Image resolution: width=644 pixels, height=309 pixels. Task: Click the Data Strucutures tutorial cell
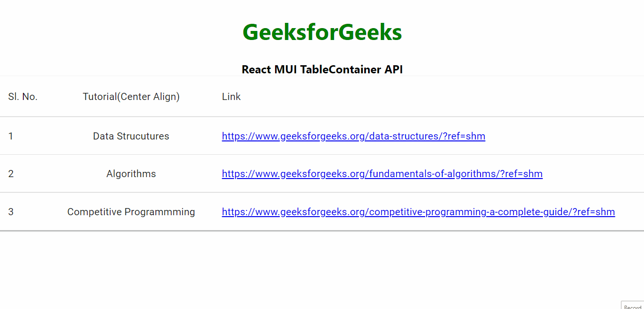click(x=131, y=136)
